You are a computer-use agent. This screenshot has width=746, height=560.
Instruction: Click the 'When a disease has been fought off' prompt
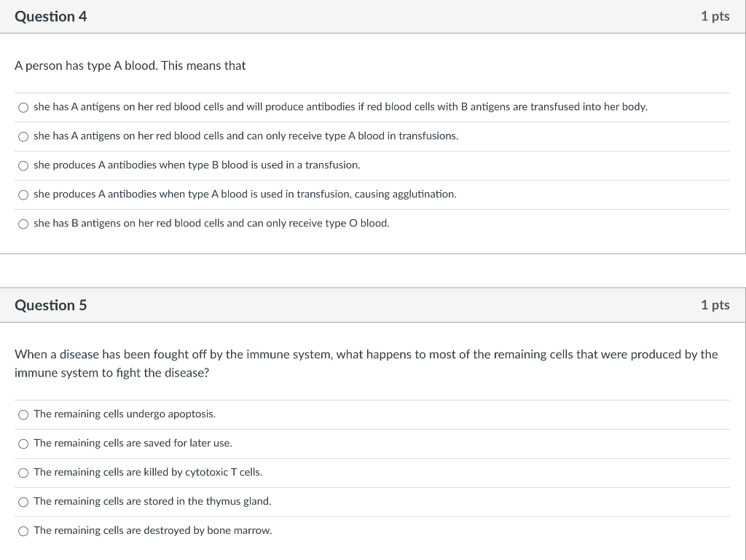click(366, 363)
